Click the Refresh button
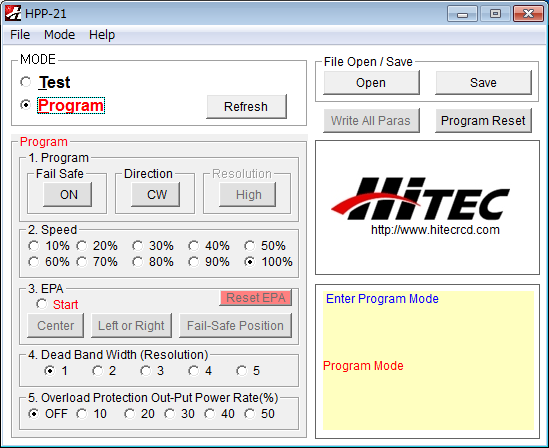The image size is (549, 448). [x=246, y=106]
